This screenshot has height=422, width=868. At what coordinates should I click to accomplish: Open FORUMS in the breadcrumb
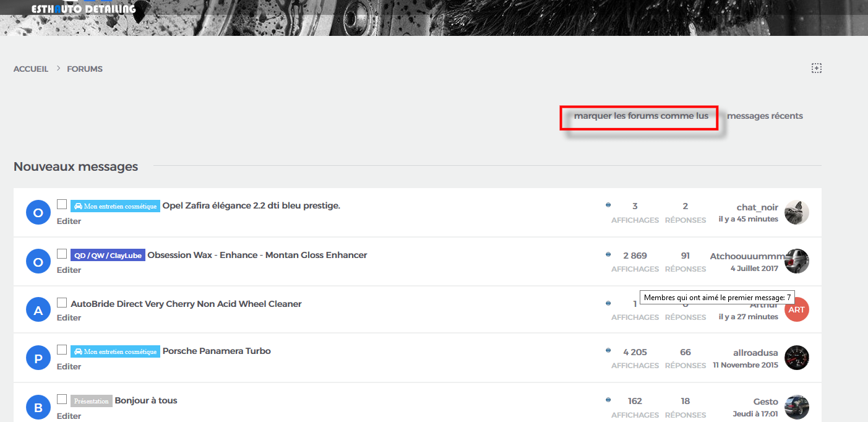pos(85,69)
